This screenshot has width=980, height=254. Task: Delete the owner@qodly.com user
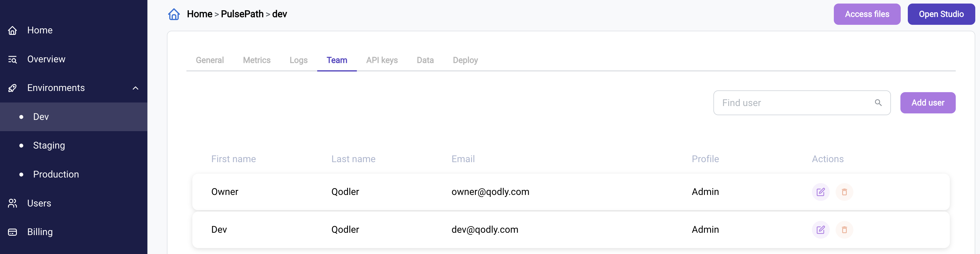click(x=844, y=192)
